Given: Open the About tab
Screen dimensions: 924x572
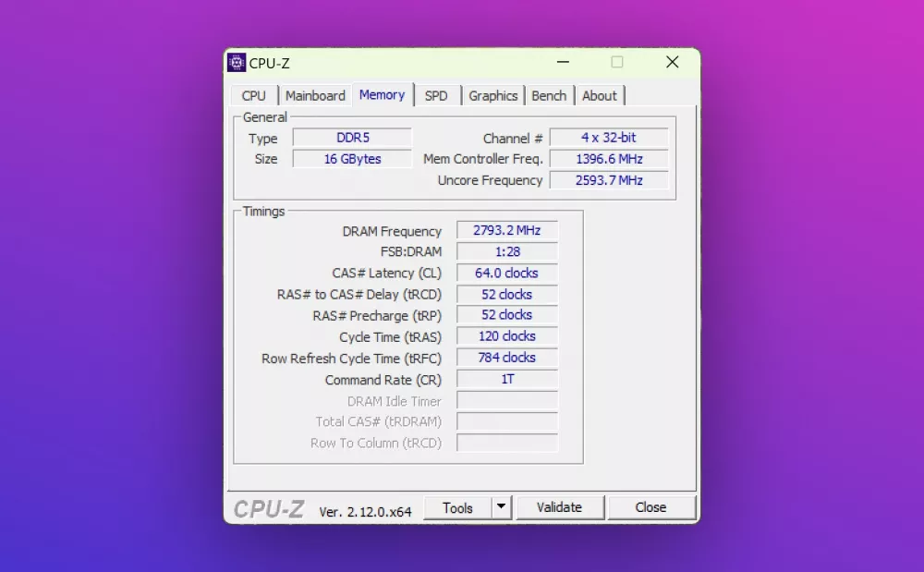Looking at the screenshot, I should (x=600, y=95).
